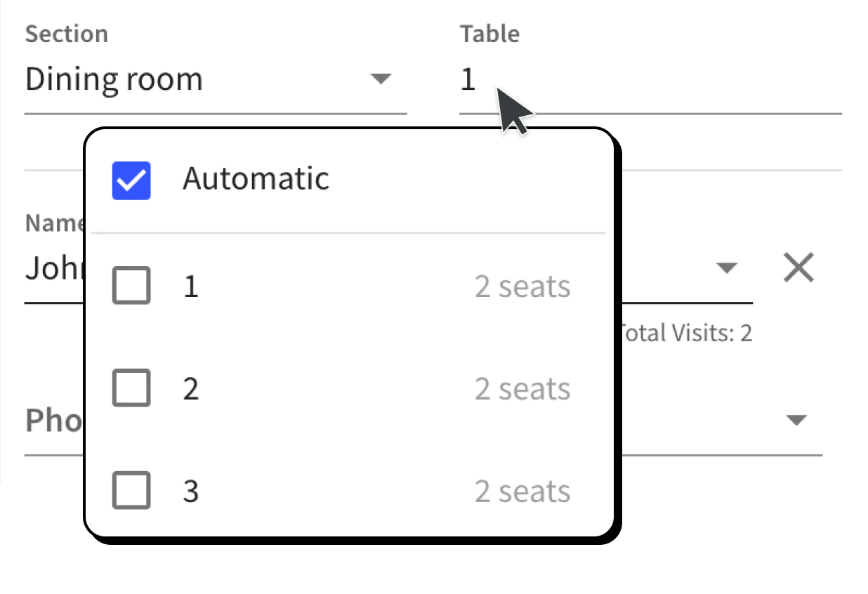Clear the guest name with the X icon

[798, 268]
